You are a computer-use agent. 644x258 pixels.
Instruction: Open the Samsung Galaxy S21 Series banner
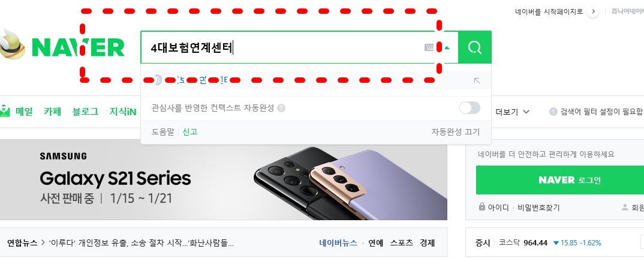[224, 180]
